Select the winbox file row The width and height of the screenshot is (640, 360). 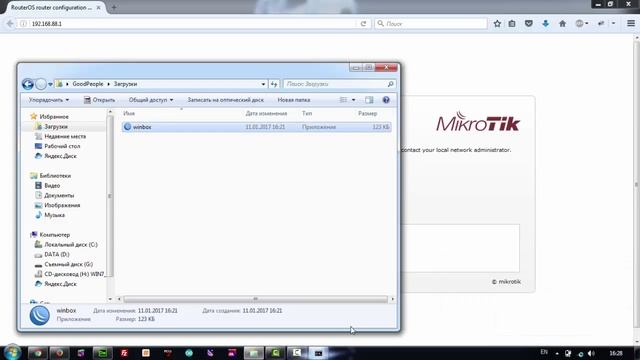[256, 127]
